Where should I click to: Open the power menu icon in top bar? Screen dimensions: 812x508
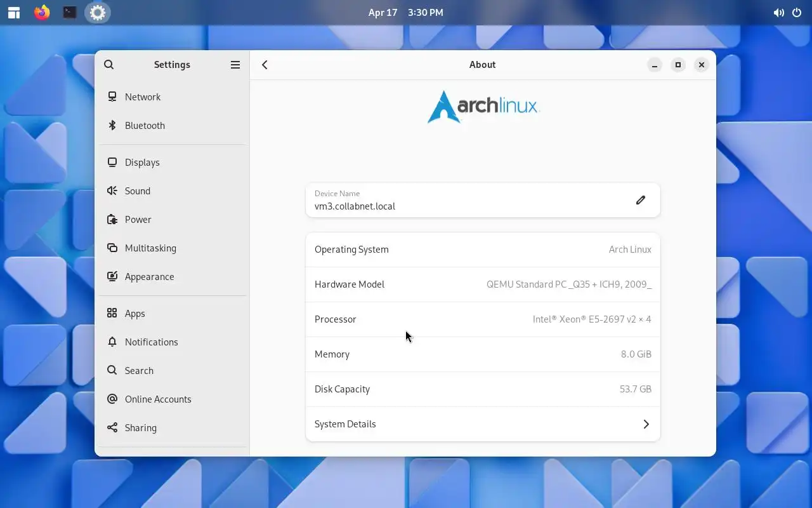click(x=797, y=13)
